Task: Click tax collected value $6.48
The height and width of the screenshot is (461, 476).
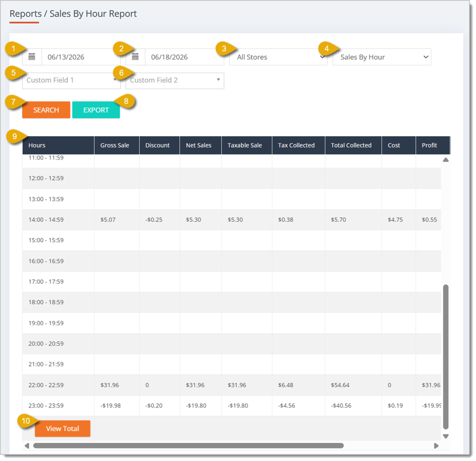Action: tap(286, 385)
